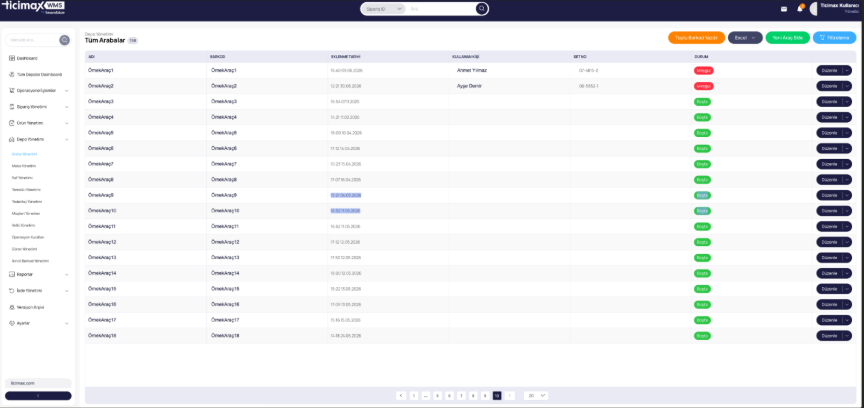Open the Excel export dropdown

coord(745,37)
